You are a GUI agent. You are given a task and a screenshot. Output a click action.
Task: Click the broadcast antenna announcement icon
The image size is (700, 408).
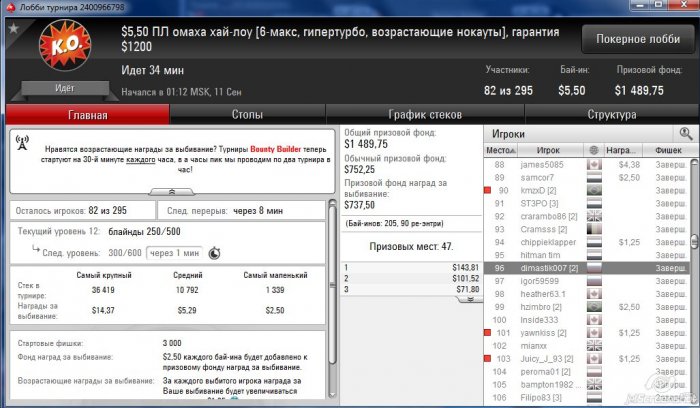tap(22, 142)
